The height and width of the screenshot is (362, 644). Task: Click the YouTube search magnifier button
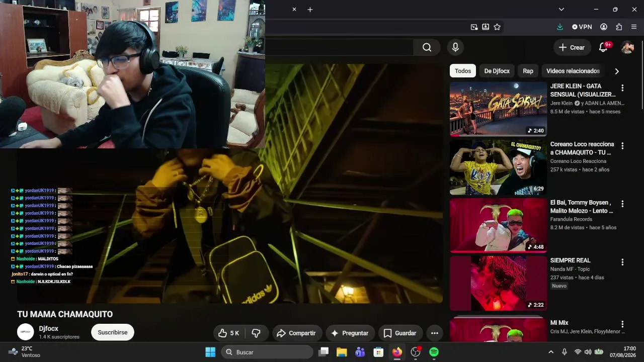[427, 47]
